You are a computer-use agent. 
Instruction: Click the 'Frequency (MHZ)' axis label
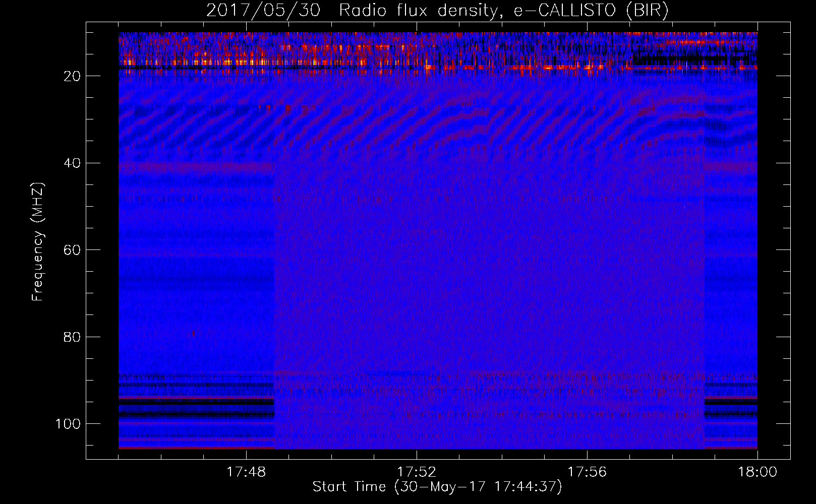tap(38, 242)
